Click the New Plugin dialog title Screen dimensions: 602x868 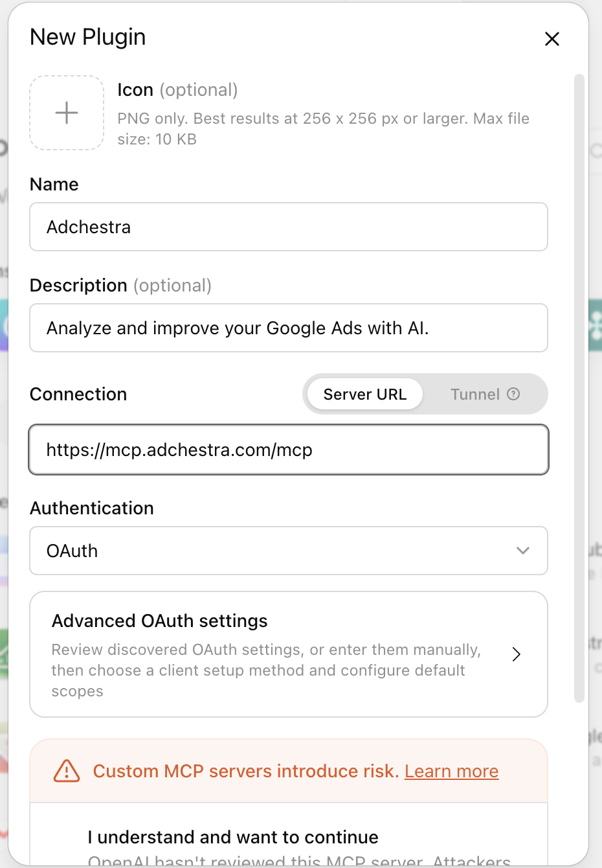[x=88, y=37]
